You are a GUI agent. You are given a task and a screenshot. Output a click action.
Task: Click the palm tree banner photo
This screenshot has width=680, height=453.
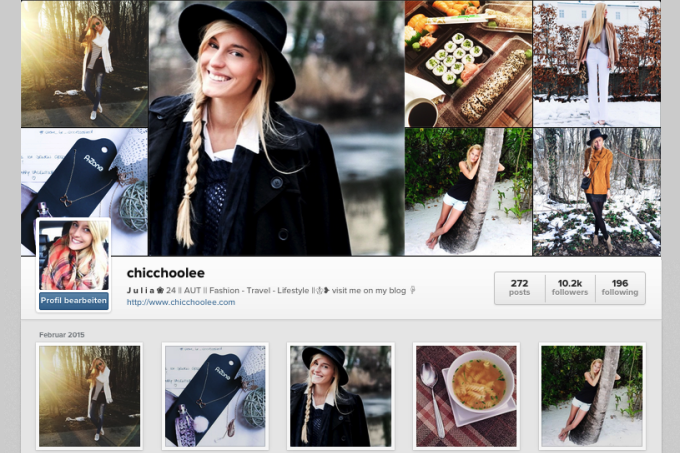[x=468, y=192]
